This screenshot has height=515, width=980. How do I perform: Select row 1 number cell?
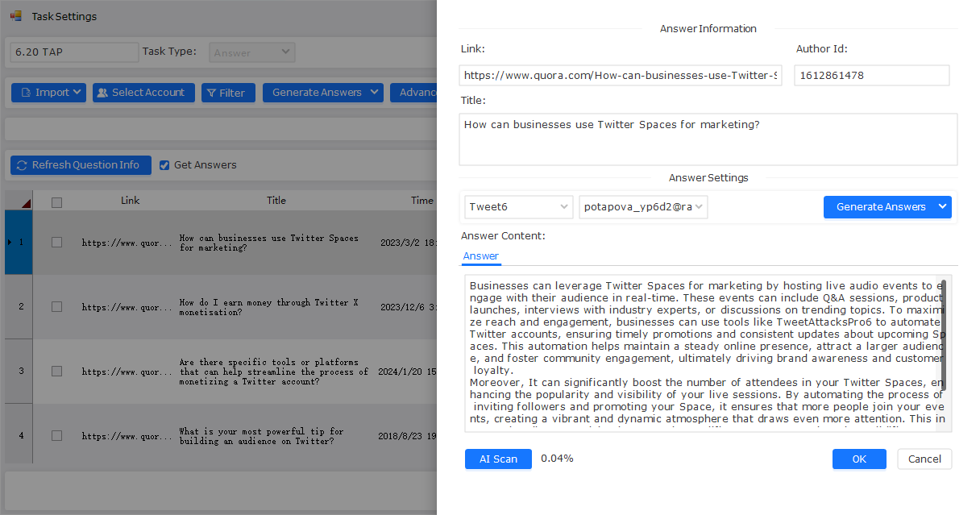pyautogui.click(x=19, y=242)
